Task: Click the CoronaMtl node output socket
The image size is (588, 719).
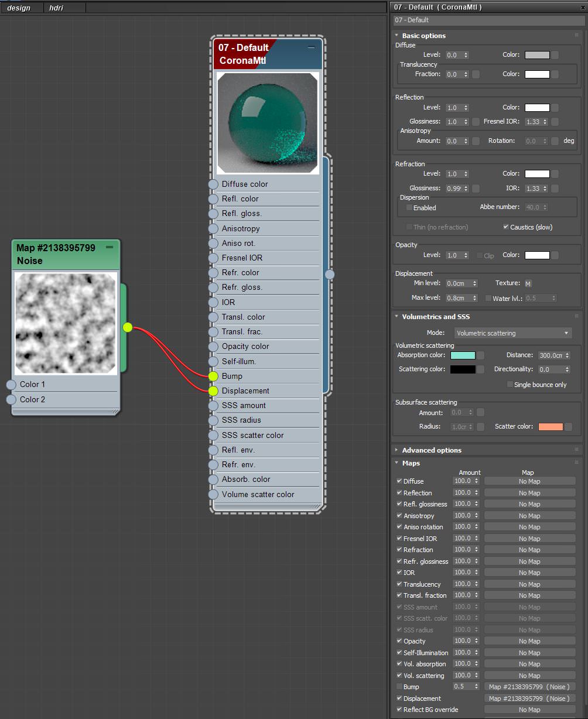Action: tap(330, 274)
